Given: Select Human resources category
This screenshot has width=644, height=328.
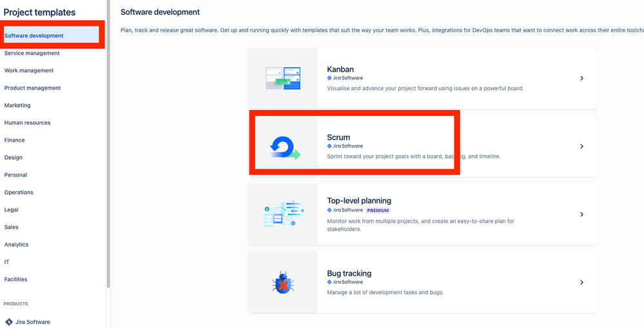Looking at the screenshot, I should 27,122.
